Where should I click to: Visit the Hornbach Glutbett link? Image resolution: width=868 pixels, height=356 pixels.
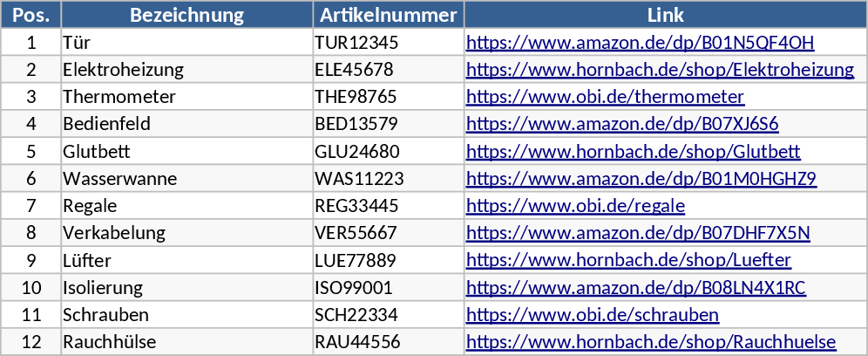[634, 152]
